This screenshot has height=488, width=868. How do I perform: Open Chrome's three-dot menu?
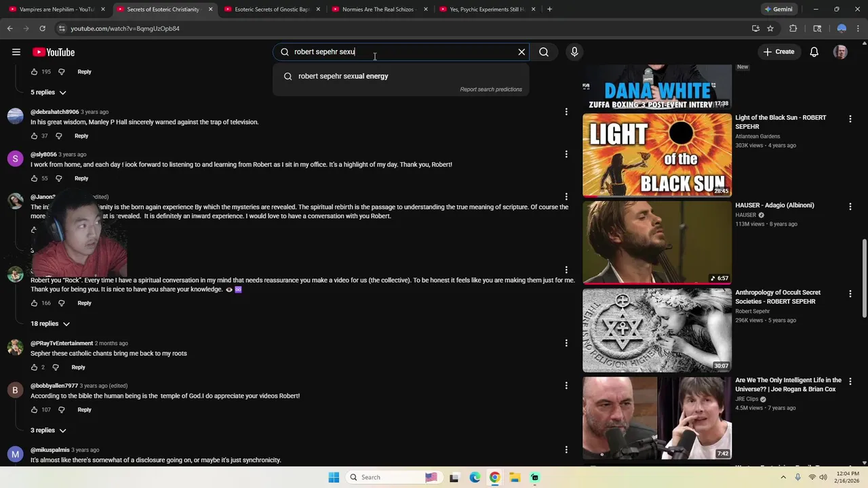click(x=859, y=28)
